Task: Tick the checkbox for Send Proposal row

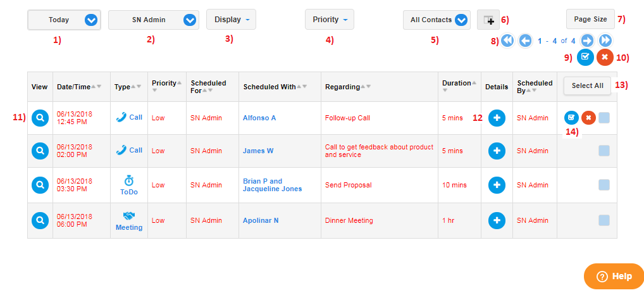Action: click(x=604, y=185)
